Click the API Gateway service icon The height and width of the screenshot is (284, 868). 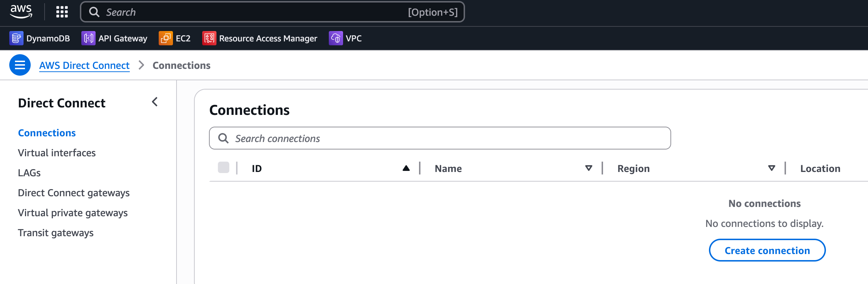pos(88,38)
